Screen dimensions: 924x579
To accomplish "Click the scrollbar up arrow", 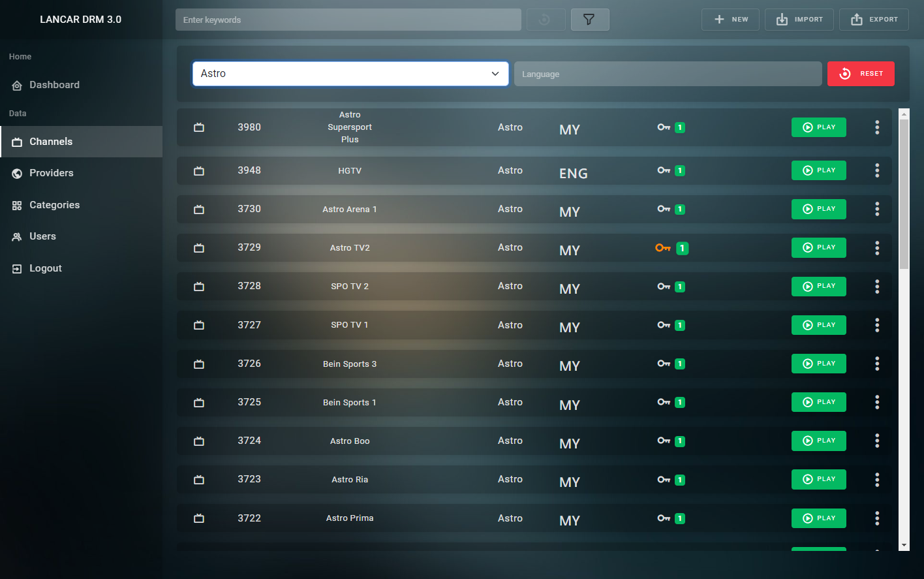I will click(x=904, y=114).
